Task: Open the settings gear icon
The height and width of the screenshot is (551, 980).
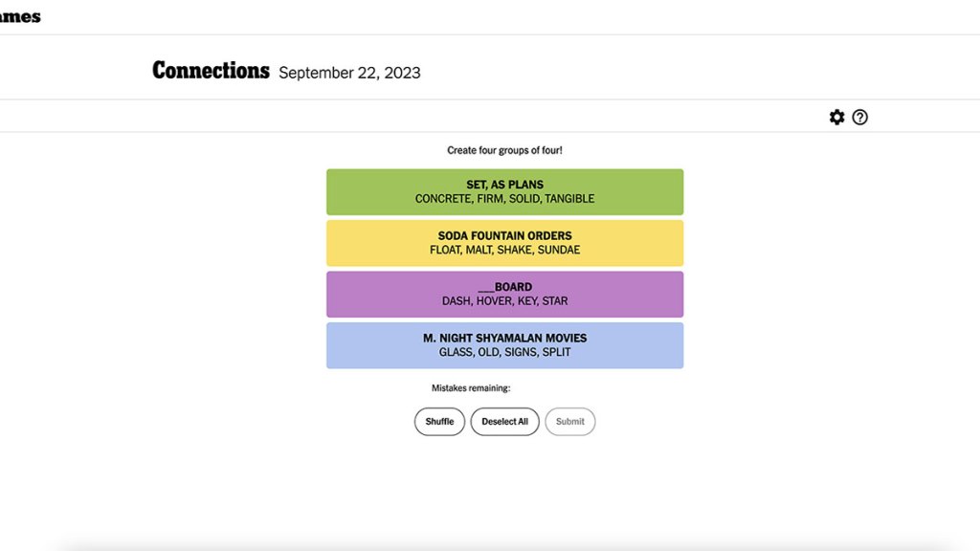Action: (x=837, y=117)
